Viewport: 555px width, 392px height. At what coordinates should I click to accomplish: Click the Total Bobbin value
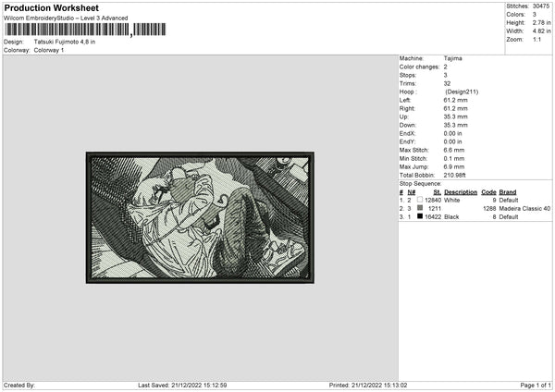(454, 175)
